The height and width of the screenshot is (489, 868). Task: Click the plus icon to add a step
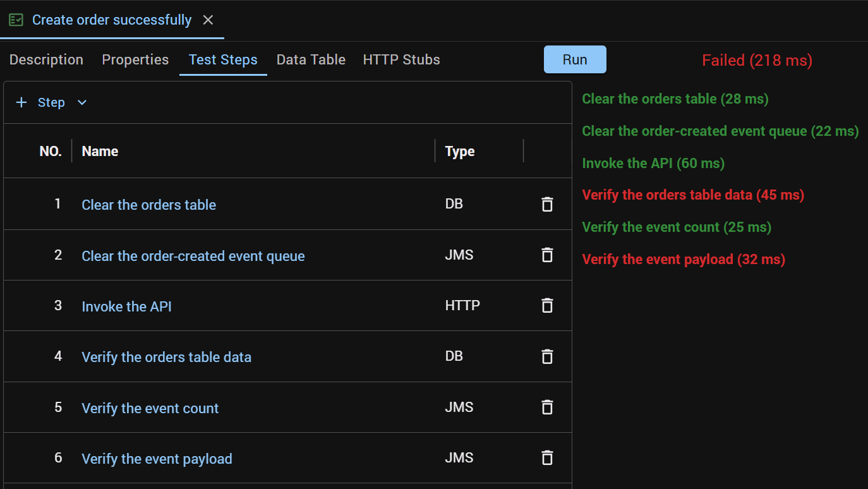21,102
